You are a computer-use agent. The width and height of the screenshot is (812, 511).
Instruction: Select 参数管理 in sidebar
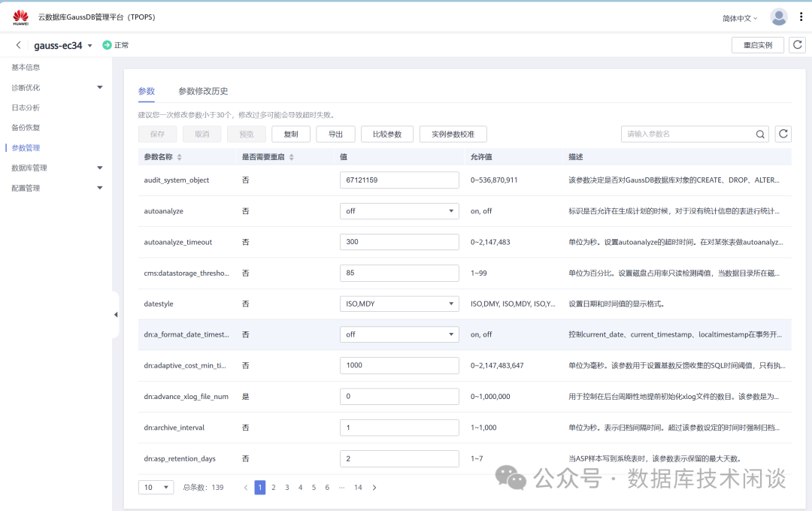(x=26, y=148)
